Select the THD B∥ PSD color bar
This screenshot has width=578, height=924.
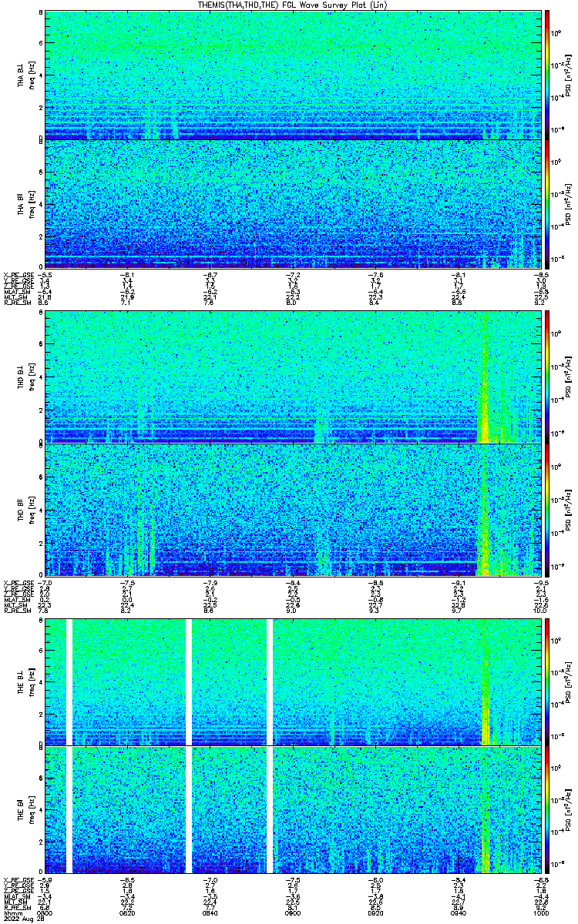[x=547, y=510]
